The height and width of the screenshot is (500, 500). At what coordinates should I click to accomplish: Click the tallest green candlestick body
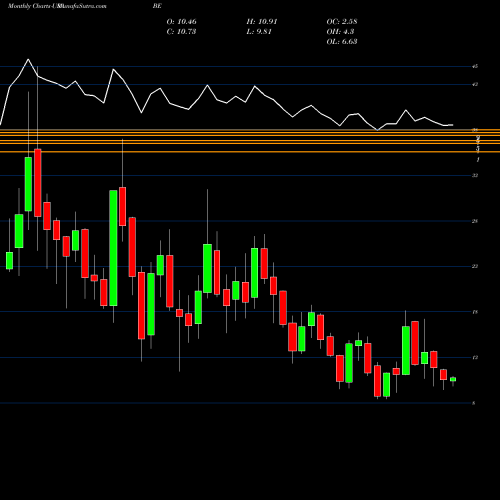point(113,248)
